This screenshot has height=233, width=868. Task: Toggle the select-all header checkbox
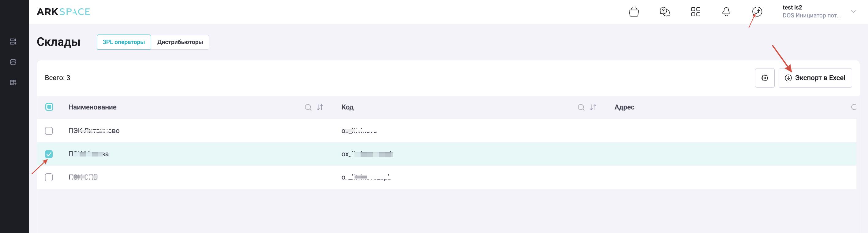coord(49,107)
